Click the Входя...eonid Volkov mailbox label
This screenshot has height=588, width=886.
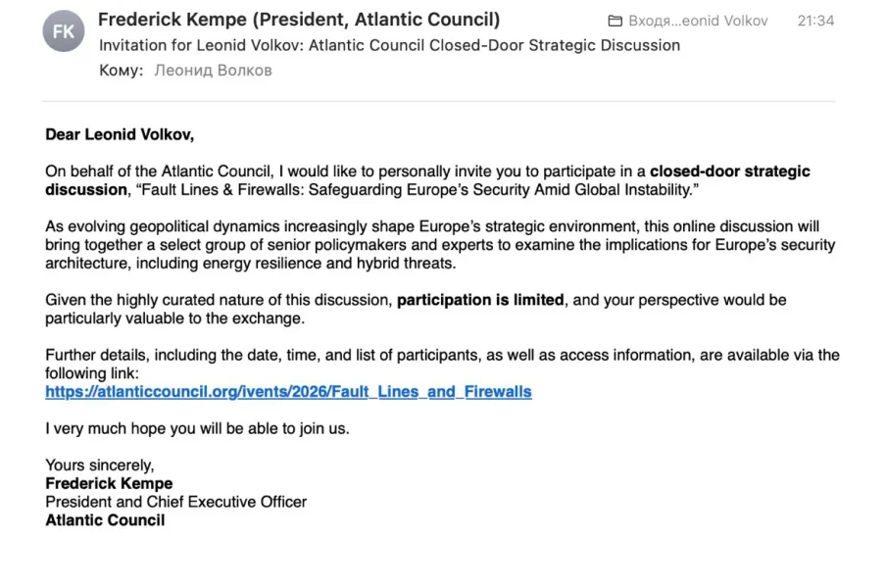coord(699,21)
